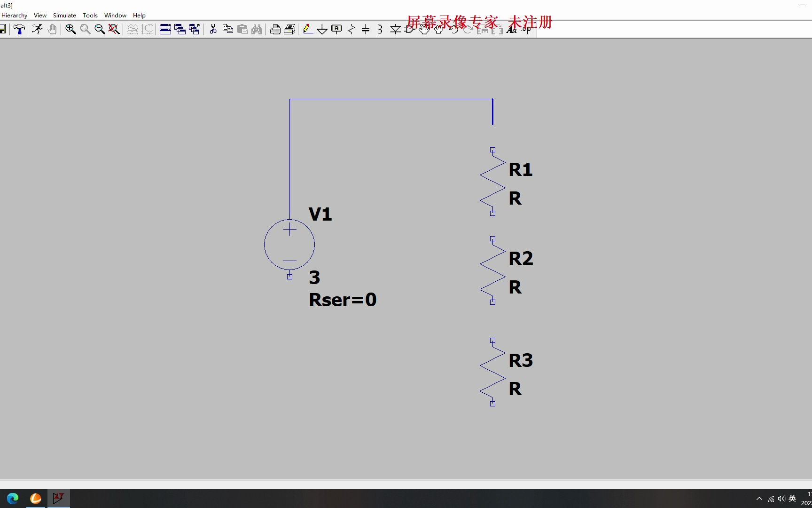
Task: Select the Label Net tool
Action: (x=336, y=29)
